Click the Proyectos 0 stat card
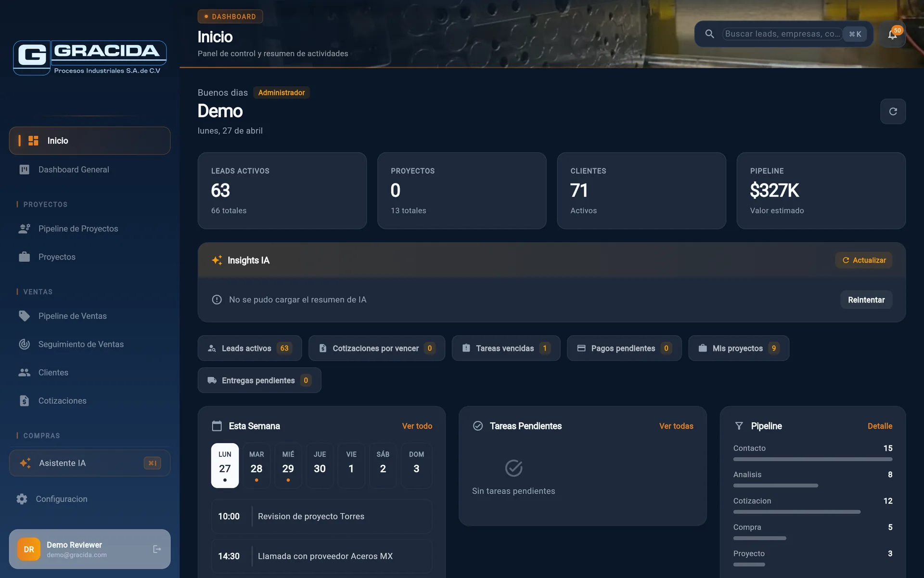Image resolution: width=924 pixels, height=578 pixels. pos(462,191)
